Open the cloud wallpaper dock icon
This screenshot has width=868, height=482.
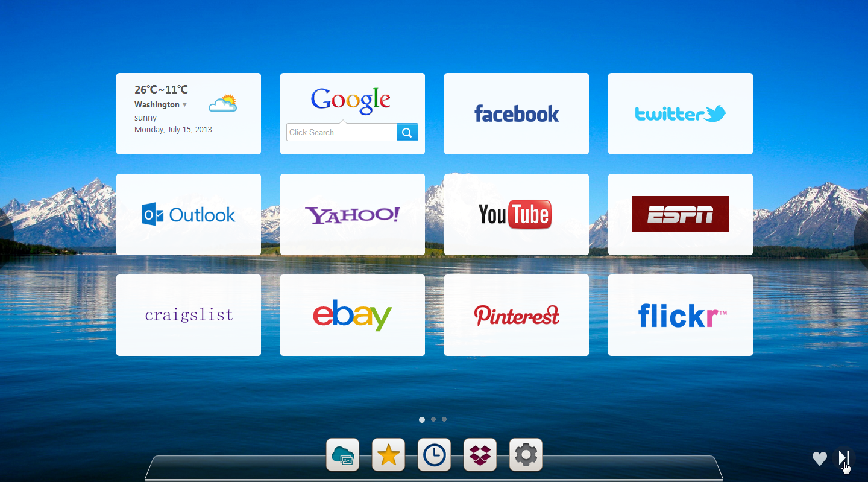pos(342,455)
